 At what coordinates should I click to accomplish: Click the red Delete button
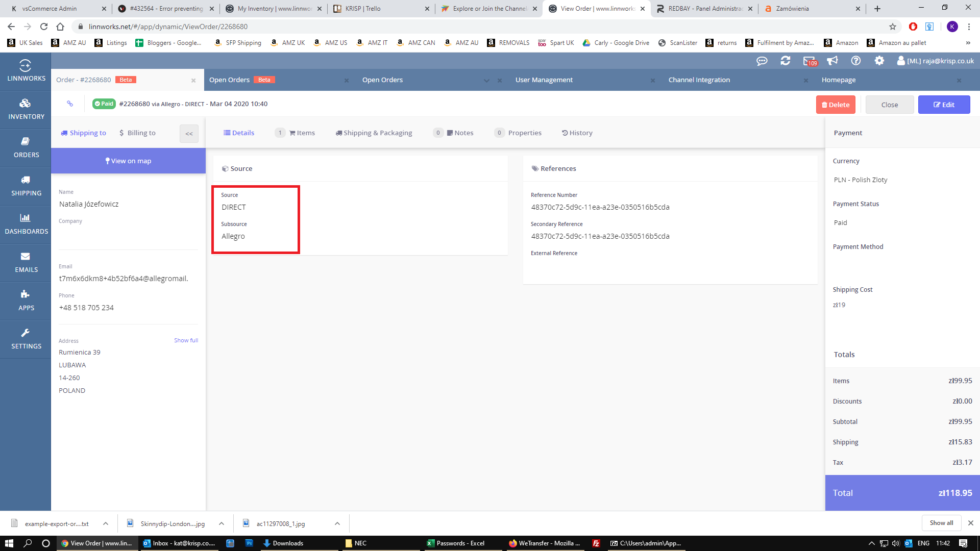click(x=836, y=105)
